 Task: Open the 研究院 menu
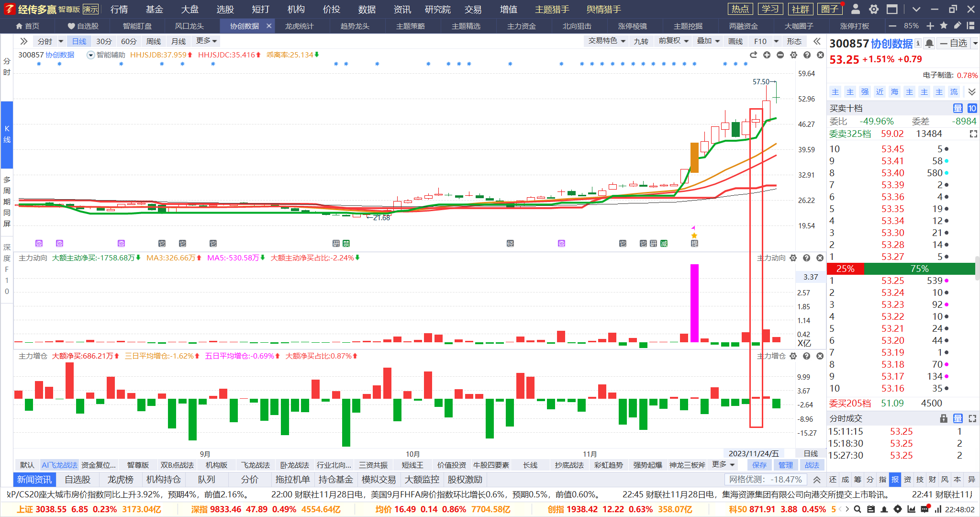(438, 9)
